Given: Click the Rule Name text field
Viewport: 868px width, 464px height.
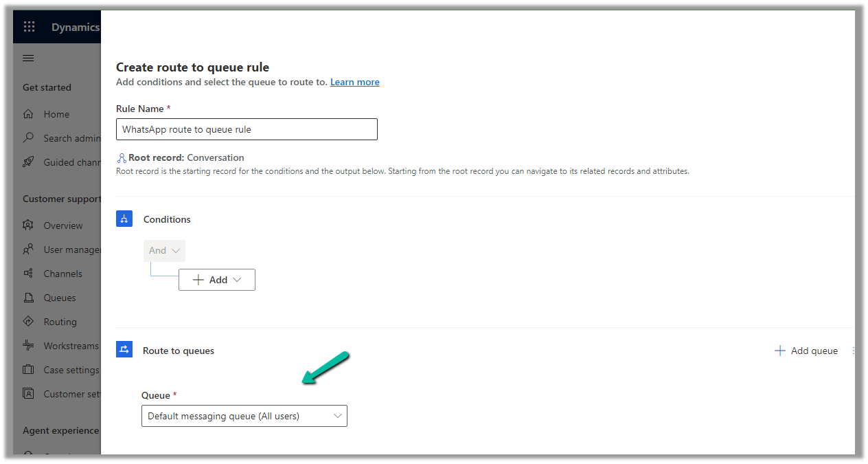Looking at the screenshot, I should click(x=247, y=129).
